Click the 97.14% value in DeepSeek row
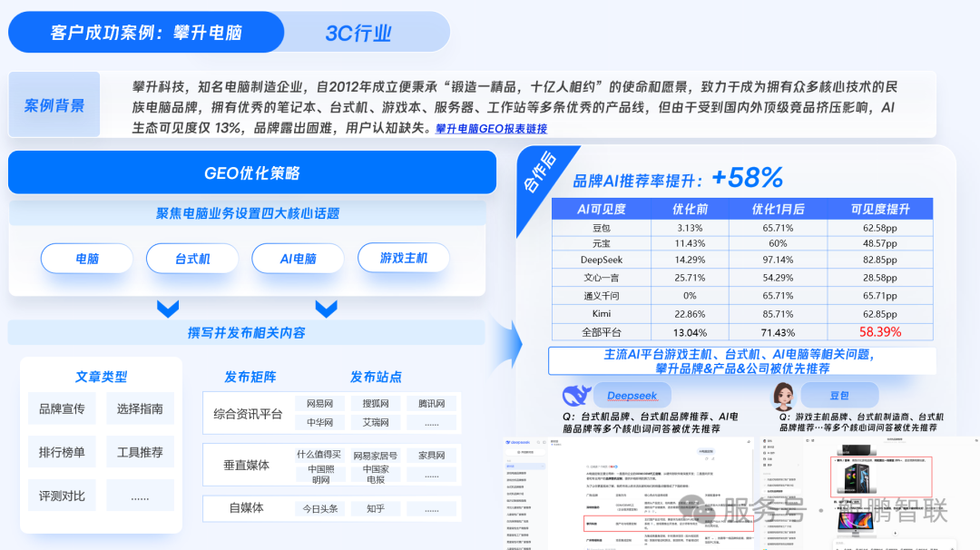The image size is (980, 550). click(779, 260)
